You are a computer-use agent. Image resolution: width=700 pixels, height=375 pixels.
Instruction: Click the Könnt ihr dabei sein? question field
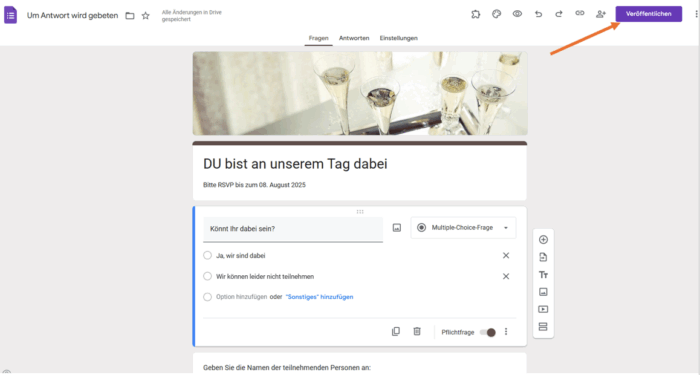pyautogui.click(x=293, y=229)
